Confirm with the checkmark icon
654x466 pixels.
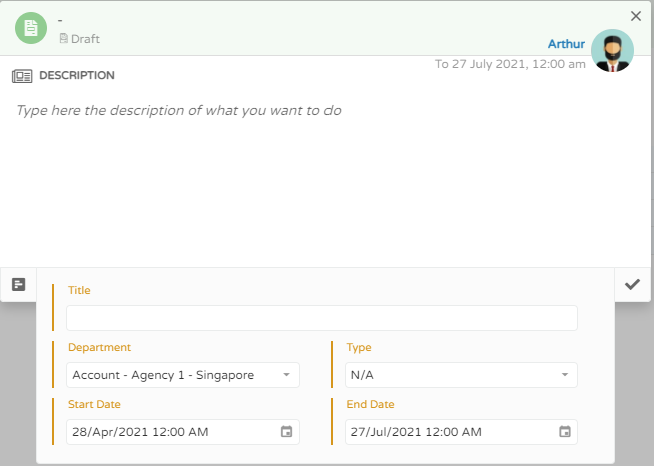click(x=632, y=284)
